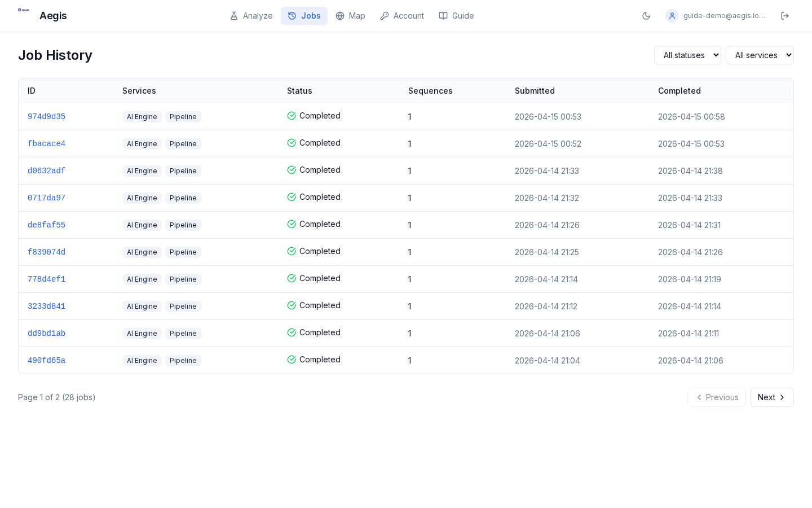This screenshot has width=812, height=508.
Task: Click the Submitted column header
Action: (x=535, y=91)
